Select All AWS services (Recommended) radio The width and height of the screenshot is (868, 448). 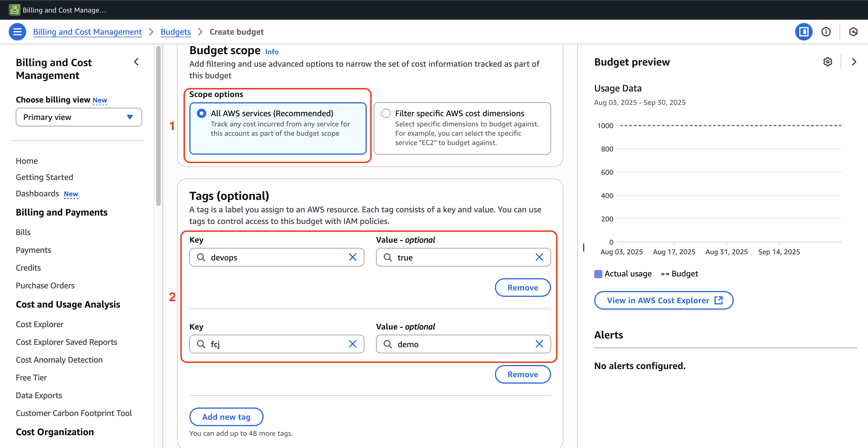tap(202, 113)
